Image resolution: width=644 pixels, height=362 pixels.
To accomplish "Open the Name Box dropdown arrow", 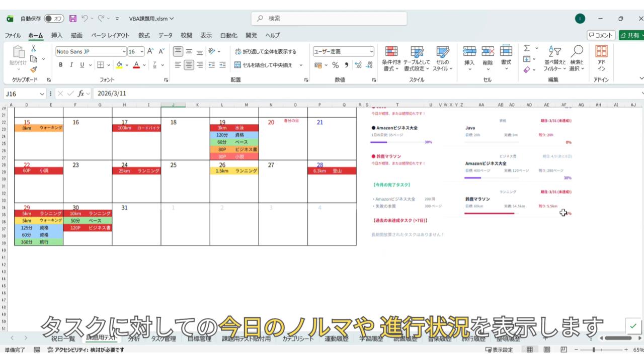I will [x=42, y=94].
